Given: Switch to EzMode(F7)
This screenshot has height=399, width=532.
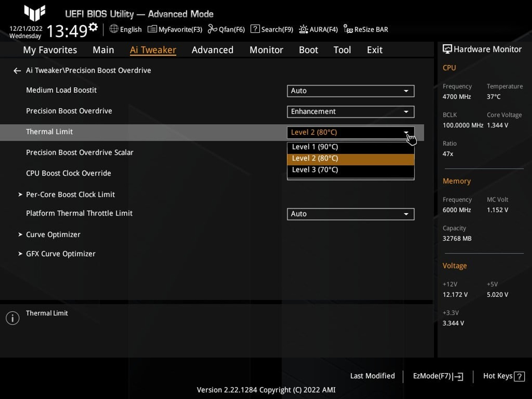Looking at the screenshot, I should click(x=438, y=376).
